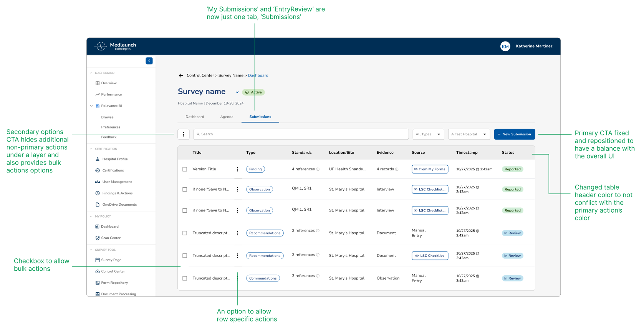Click the Timestamp column header
The height and width of the screenshot is (328, 644).
467,153
